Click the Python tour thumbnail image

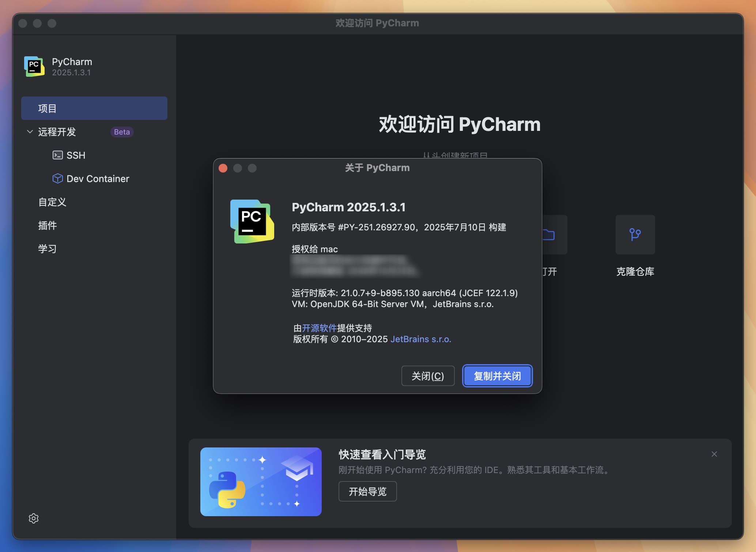tap(261, 481)
